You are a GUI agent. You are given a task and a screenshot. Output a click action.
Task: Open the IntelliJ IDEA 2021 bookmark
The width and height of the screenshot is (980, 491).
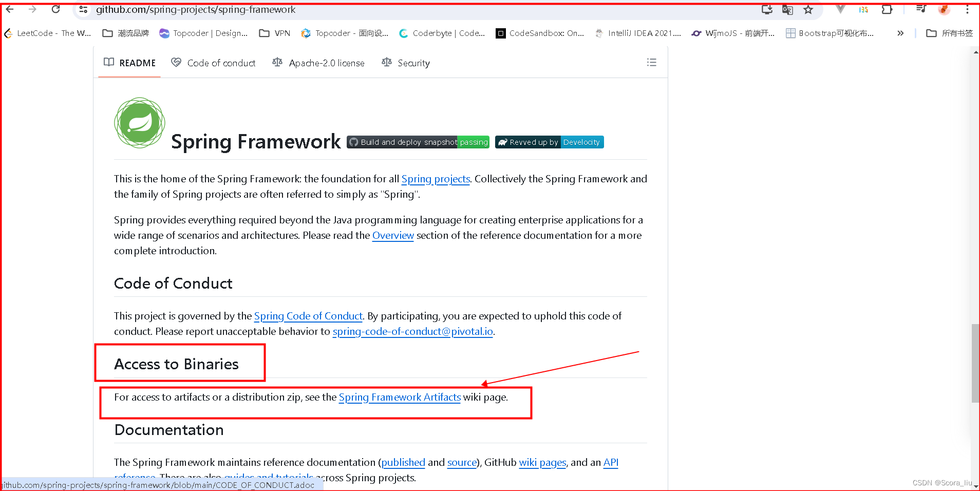(x=638, y=33)
